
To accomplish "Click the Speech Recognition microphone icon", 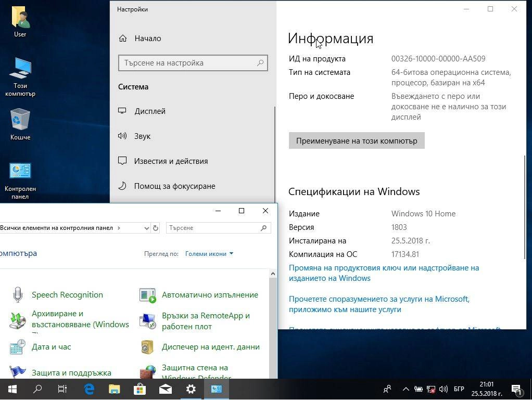I will tap(18, 294).
